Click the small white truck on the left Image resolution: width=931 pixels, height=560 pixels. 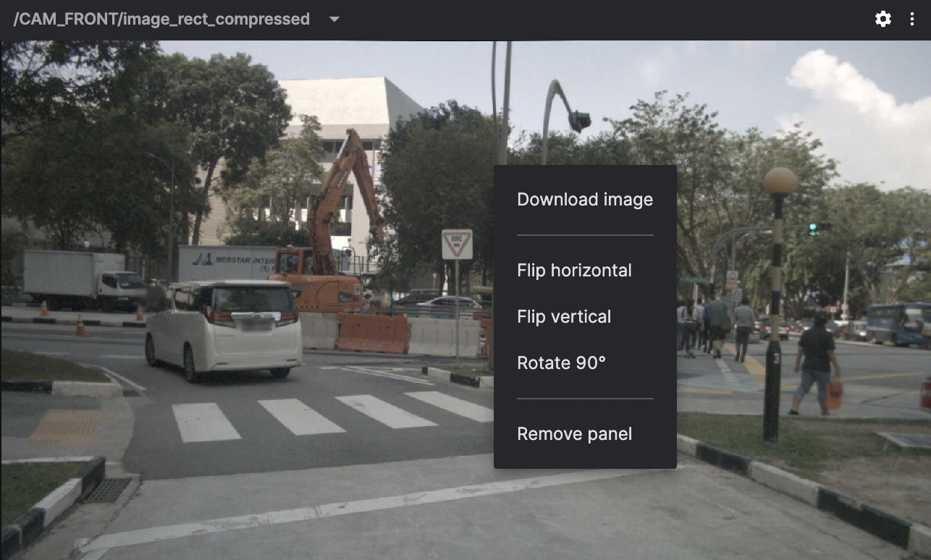click(x=83, y=279)
